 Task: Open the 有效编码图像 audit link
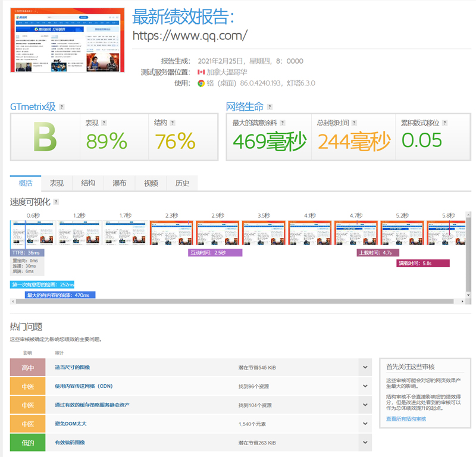click(70, 443)
